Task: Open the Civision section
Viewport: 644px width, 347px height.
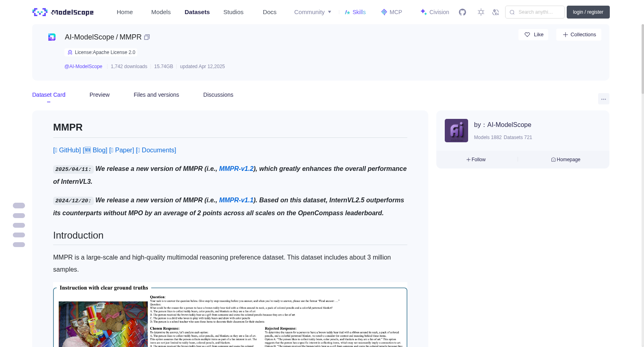Action: [435, 12]
